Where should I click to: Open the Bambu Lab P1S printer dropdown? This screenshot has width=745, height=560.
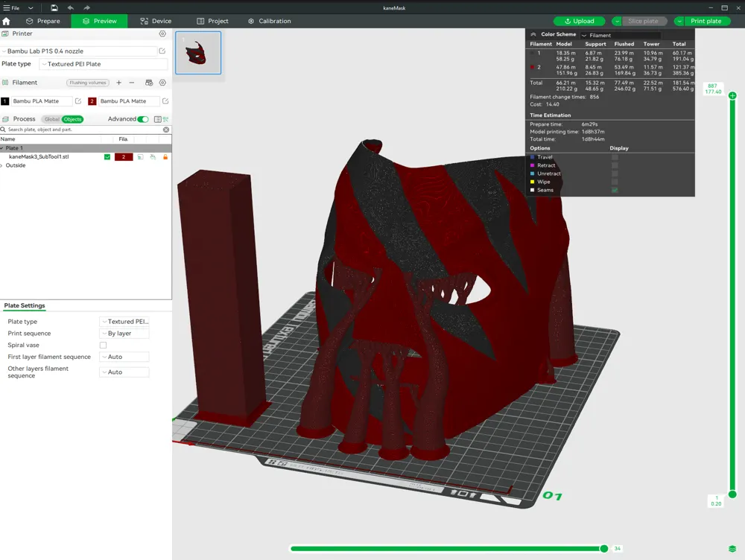[79, 51]
